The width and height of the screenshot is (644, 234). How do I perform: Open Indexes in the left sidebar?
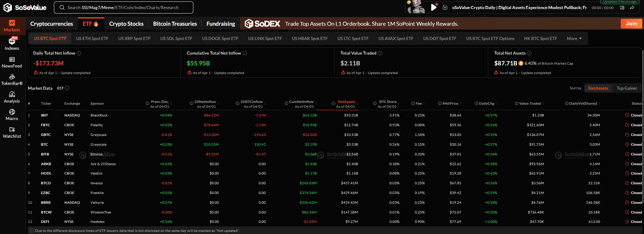click(12, 44)
